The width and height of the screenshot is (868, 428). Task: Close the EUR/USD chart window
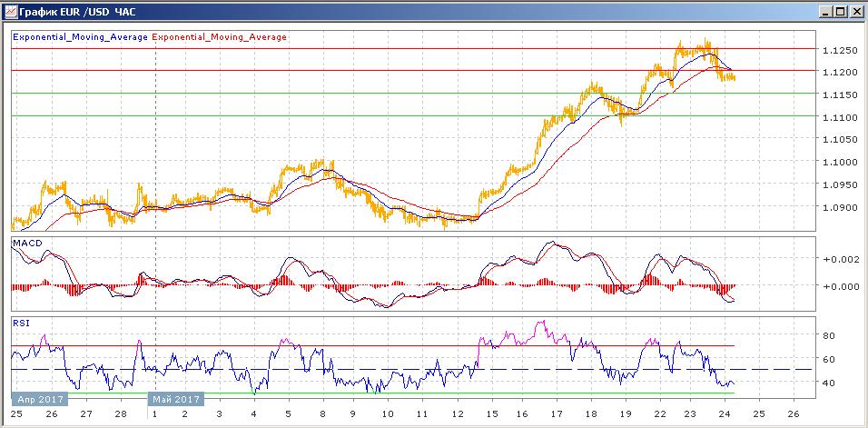coord(855,11)
